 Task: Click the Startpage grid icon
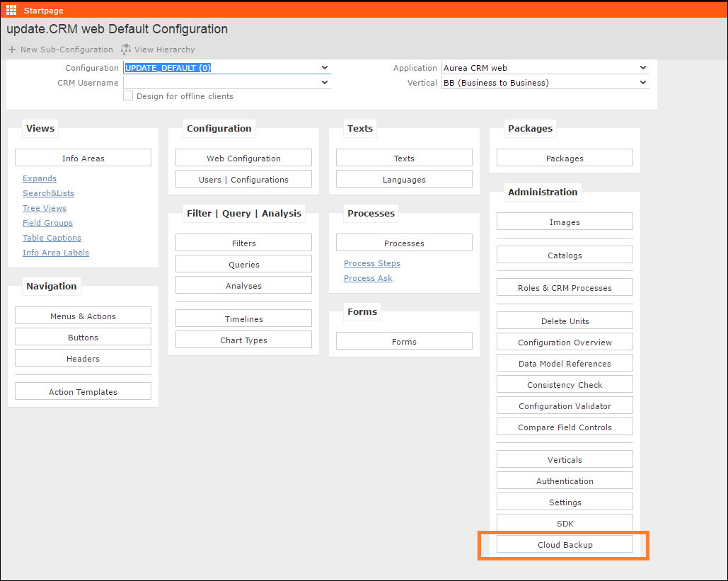(x=11, y=9)
